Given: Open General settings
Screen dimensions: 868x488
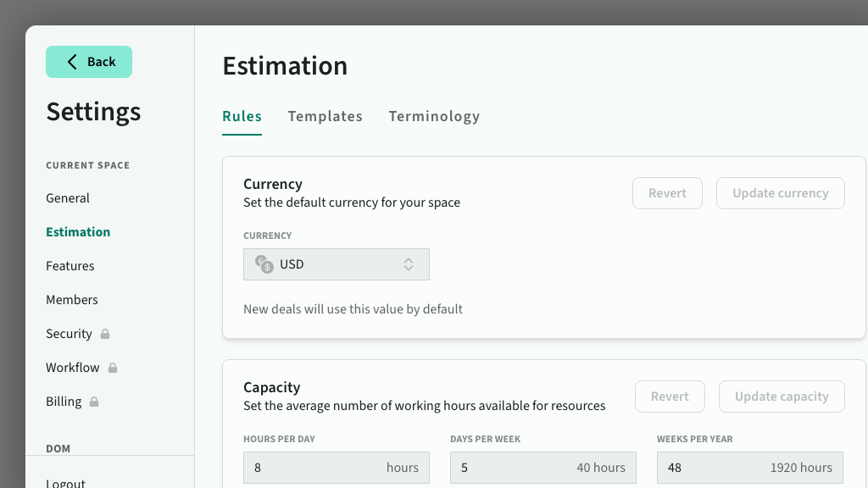Looking at the screenshot, I should [68, 198].
